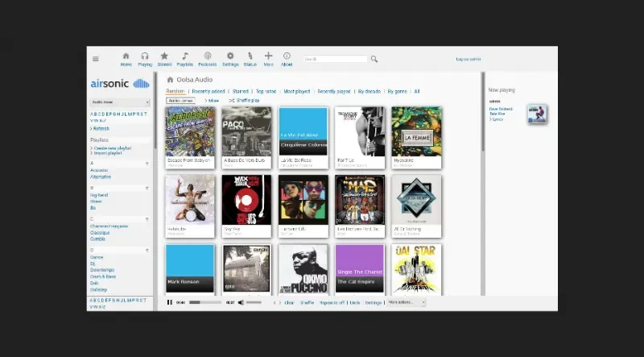Open The Cat Empire album tile

coord(360,269)
